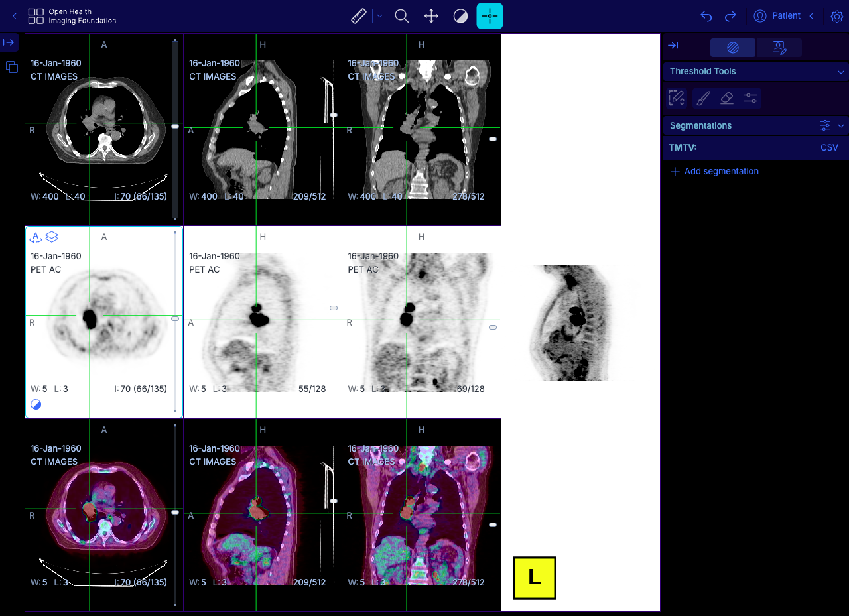Click the Segmentations heading text

point(700,126)
